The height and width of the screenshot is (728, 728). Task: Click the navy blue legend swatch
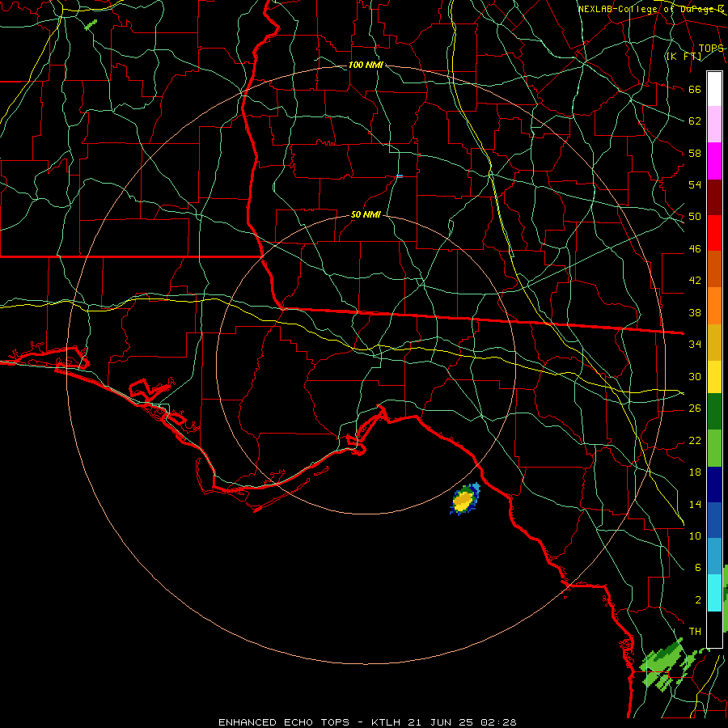click(x=714, y=485)
